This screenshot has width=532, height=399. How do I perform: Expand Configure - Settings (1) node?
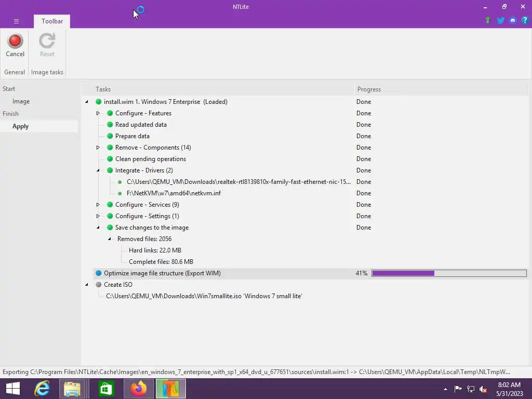pyautogui.click(x=98, y=216)
